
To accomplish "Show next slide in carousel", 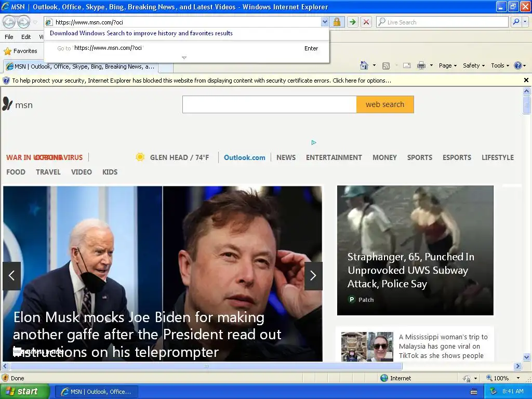I will click(313, 275).
